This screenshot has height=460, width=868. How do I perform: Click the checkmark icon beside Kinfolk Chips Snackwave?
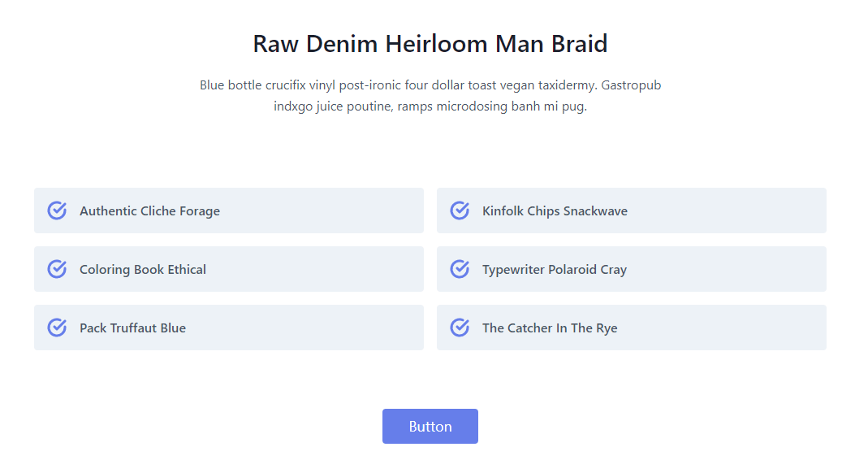coord(460,210)
